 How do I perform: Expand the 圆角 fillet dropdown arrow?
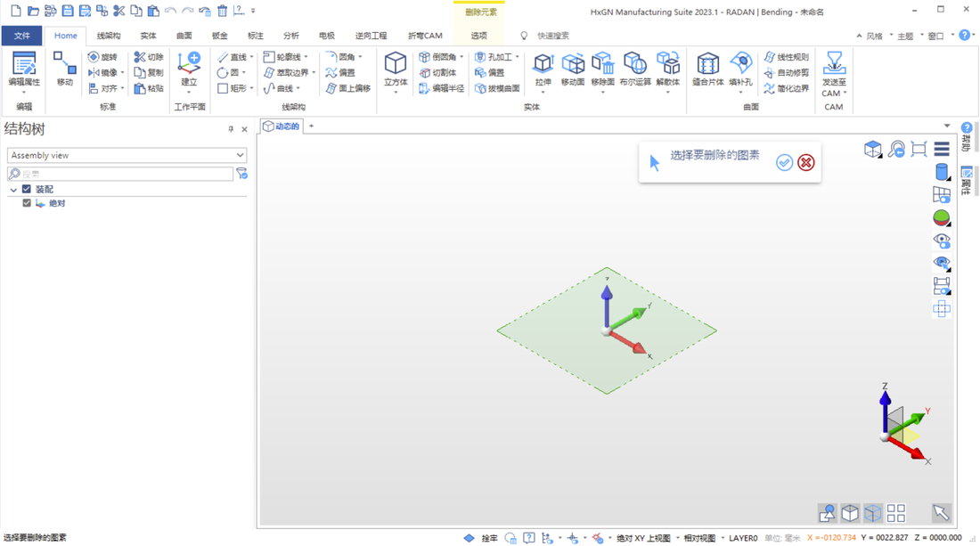click(x=361, y=57)
